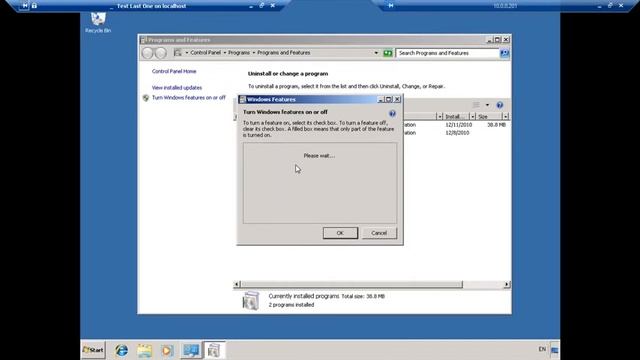Click the horizontal scrollbar thumb in program list
The image size is (640, 360).
(x=352, y=284)
